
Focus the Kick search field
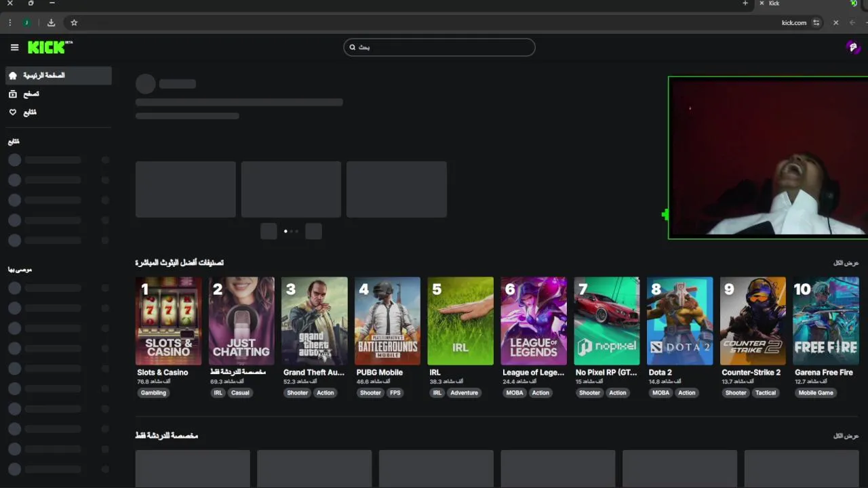click(x=439, y=47)
